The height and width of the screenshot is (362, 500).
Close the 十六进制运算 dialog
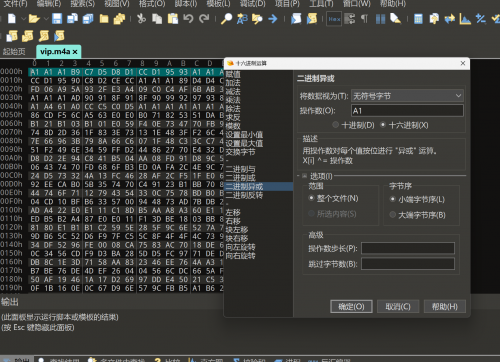pos(463,63)
